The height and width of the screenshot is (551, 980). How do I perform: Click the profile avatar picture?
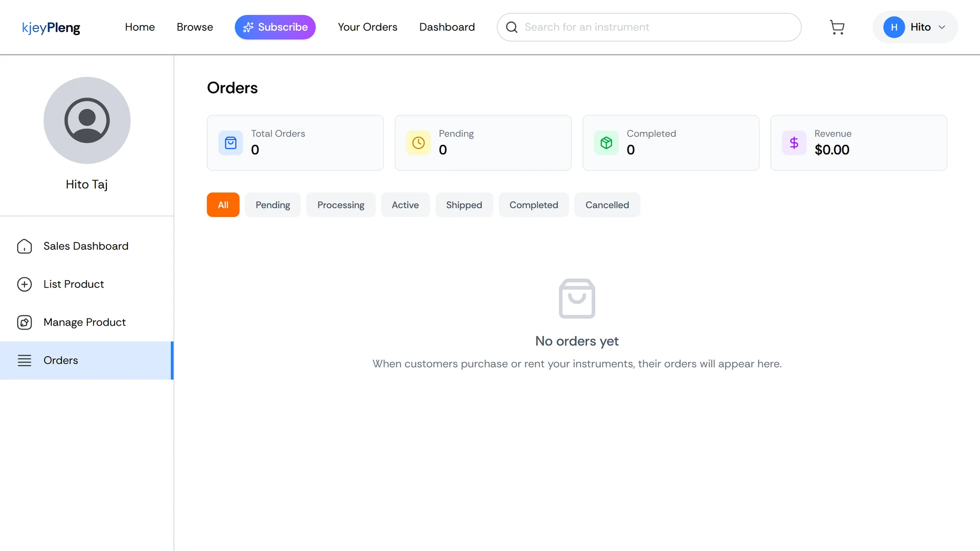pyautogui.click(x=87, y=120)
